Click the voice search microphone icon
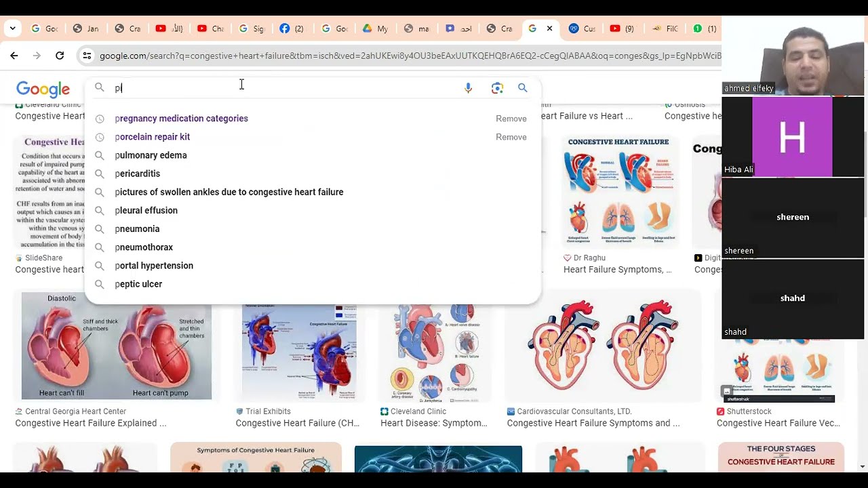868x488 pixels. click(x=468, y=88)
